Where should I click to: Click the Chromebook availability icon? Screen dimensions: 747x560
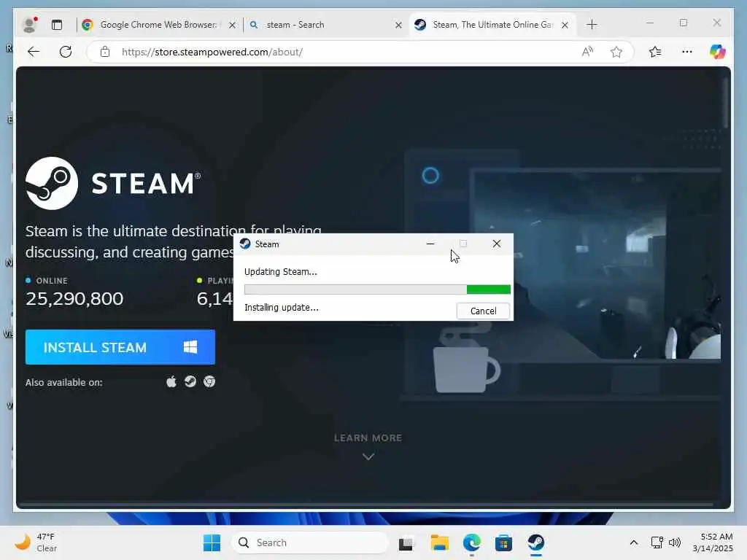[x=209, y=381]
